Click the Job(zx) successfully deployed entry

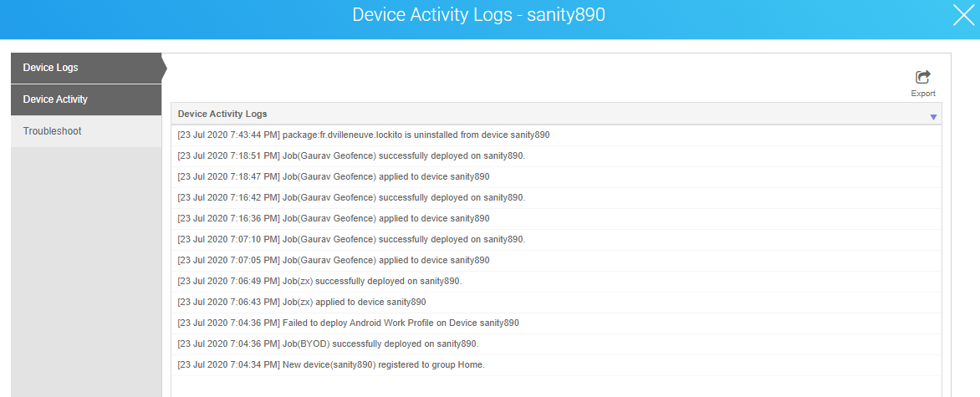(x=556, y=282)
